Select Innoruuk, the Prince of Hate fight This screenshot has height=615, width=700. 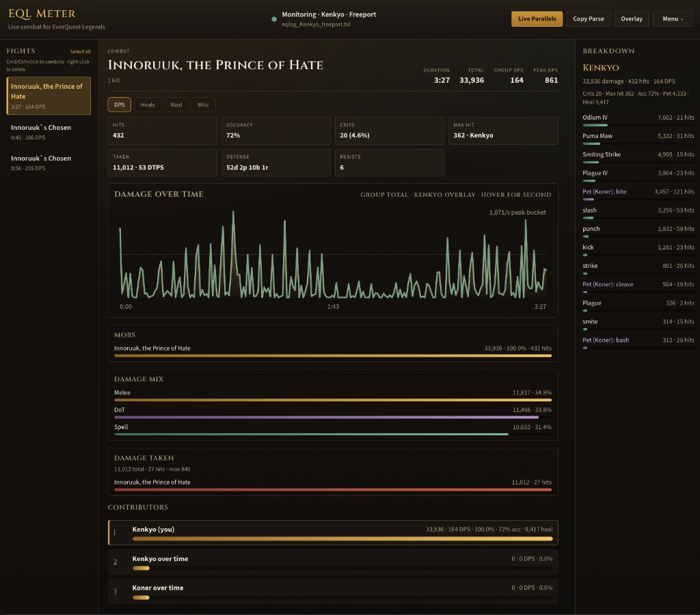49,96
